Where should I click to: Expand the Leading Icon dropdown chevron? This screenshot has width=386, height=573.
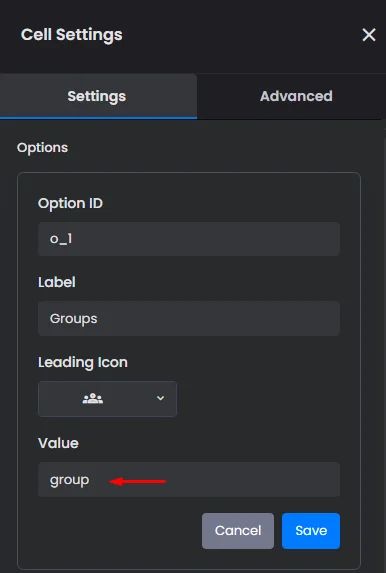pos(160,398)
